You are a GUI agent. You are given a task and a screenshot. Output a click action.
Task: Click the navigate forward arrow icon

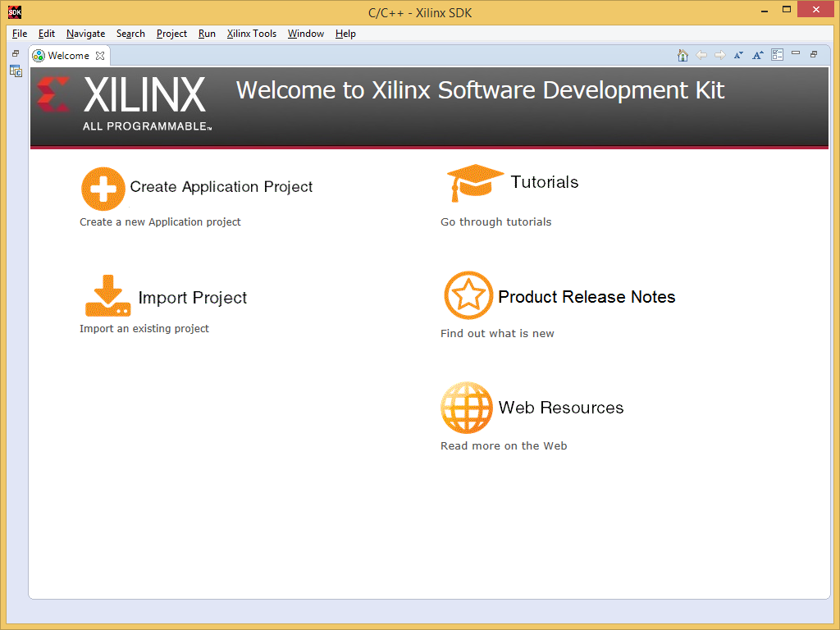click(x=720, y=55)
